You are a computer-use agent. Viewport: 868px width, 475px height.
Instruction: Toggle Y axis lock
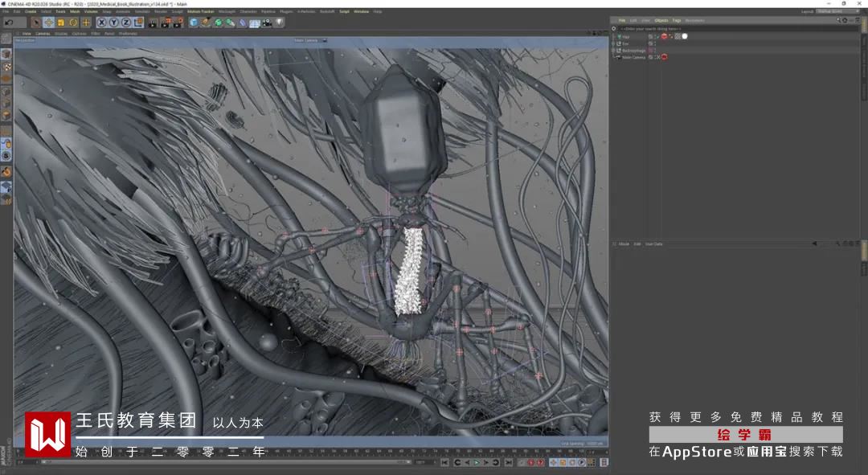113,23
